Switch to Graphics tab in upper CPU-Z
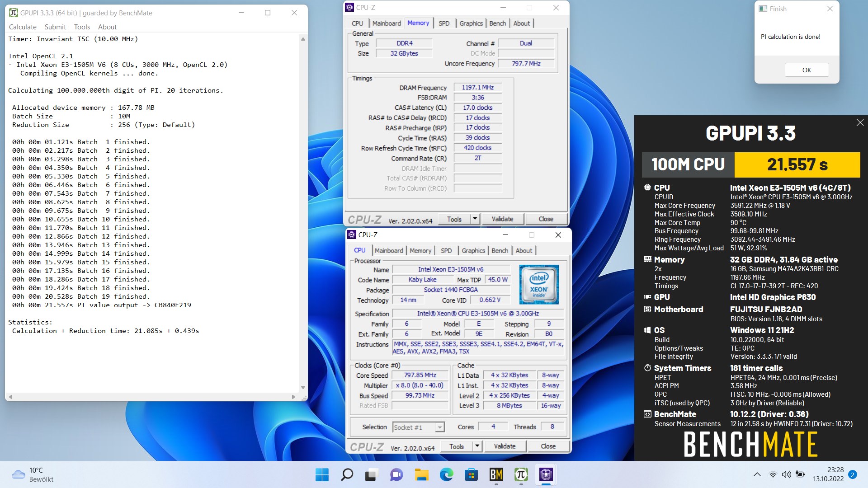The image size is (868, 488). (471, 23)
